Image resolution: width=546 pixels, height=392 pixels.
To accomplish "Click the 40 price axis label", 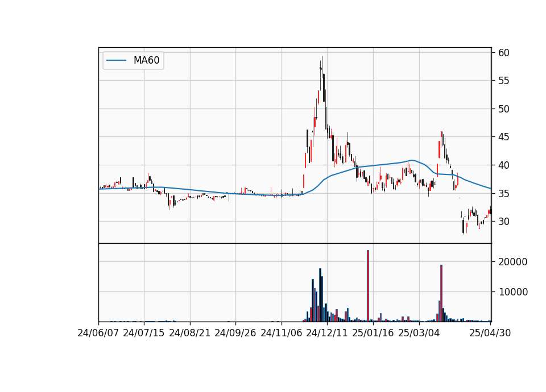I will (x=503, y=165).
